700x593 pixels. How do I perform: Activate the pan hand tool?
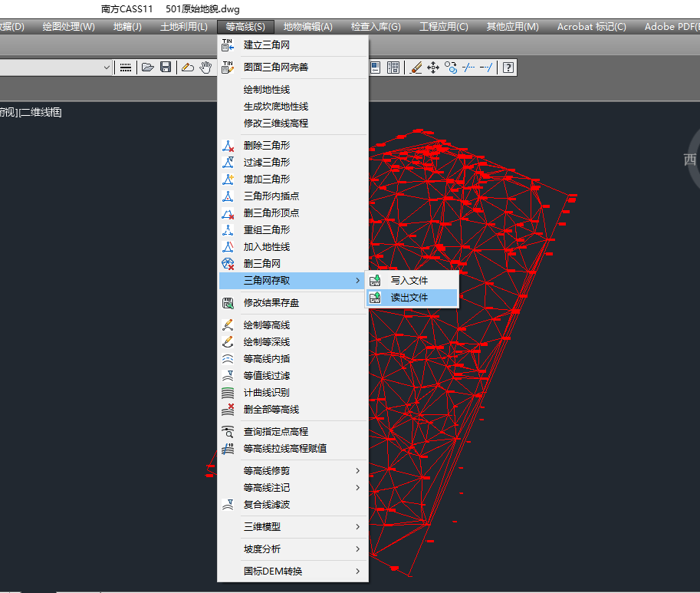pyautogui.click(x=205, y=68)
